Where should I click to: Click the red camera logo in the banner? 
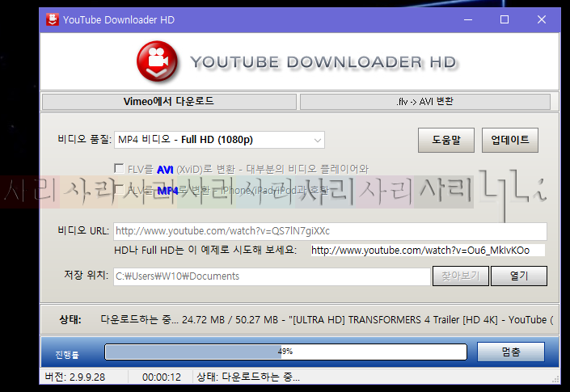[x=158, y=61]
